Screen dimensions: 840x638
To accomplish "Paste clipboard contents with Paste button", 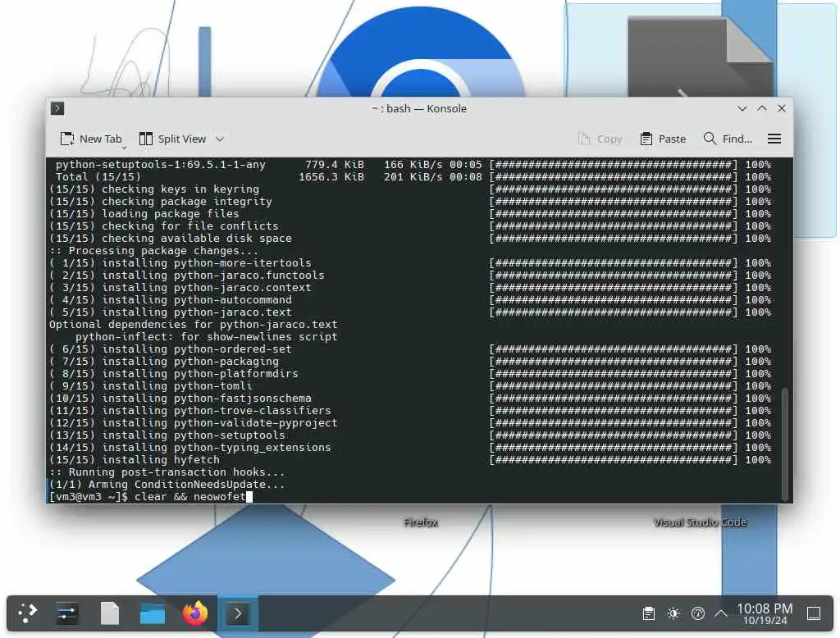I will pyautogui.click(x=663, y=139).
